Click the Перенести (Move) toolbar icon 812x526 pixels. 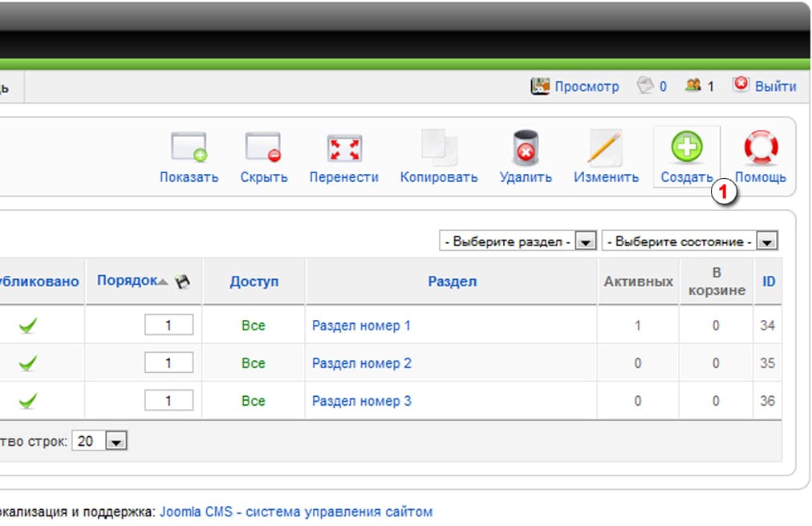pyautogui.click(x=344, y=149)
